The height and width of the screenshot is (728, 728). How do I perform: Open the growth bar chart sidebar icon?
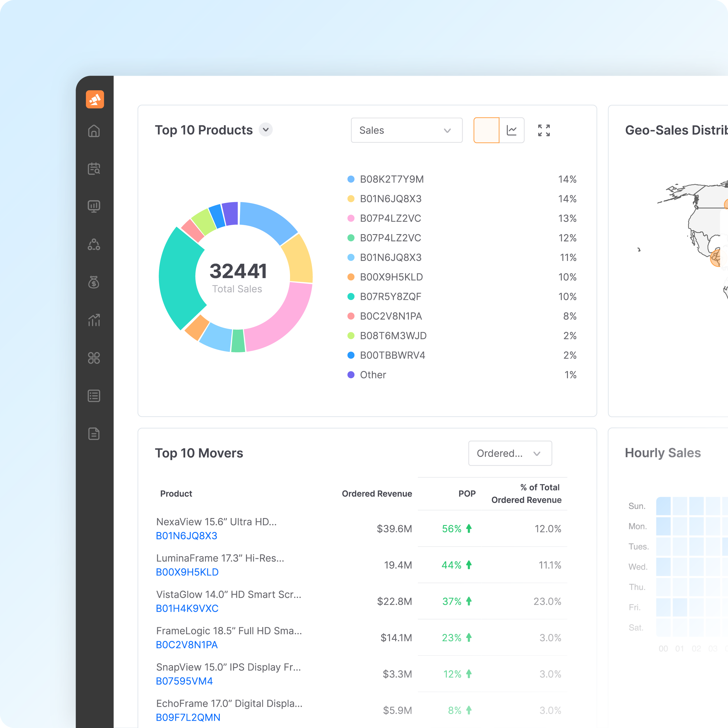point(94,320)
